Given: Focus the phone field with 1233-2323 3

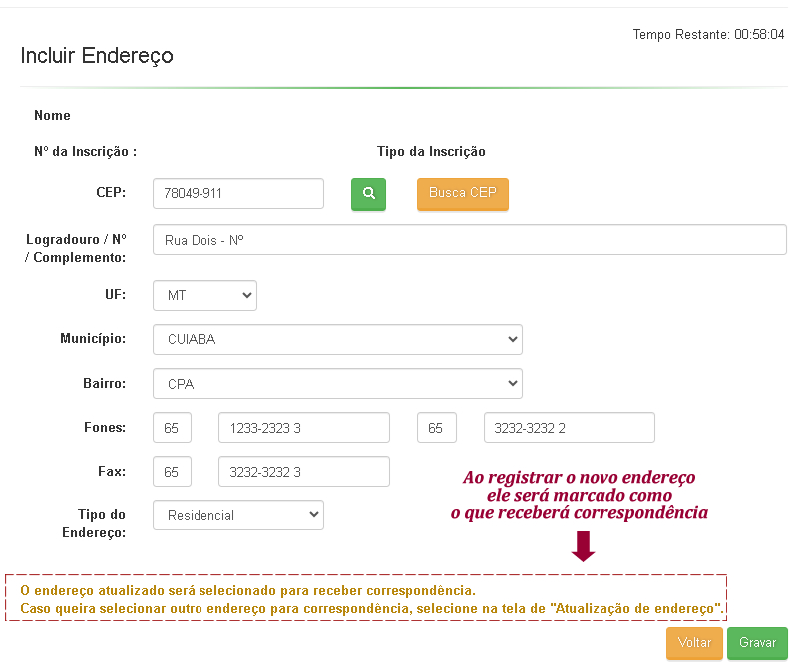Looking at the screenshot, I should pos(303,428).
